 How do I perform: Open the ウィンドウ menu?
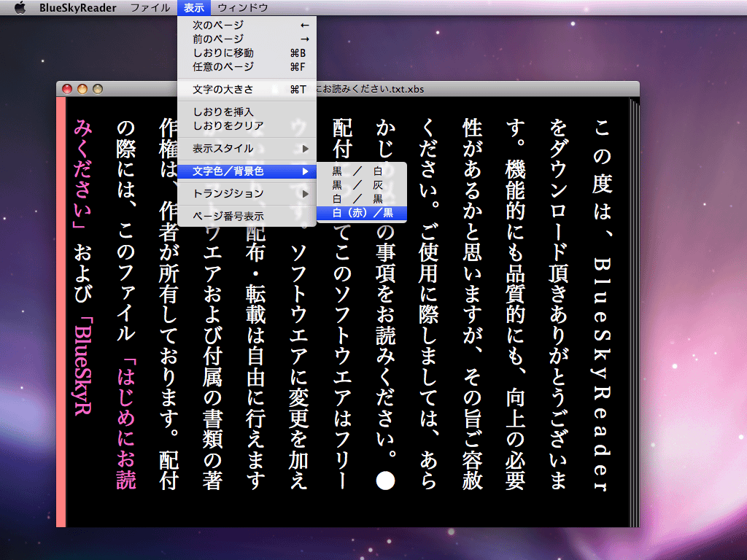(x=242, y=7)
